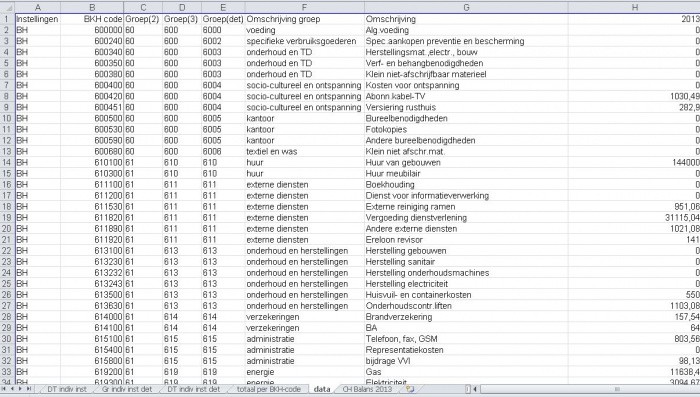Click the BKH code cell 619200
Viewport: 700px width, 397px height.
pos(92,372)
